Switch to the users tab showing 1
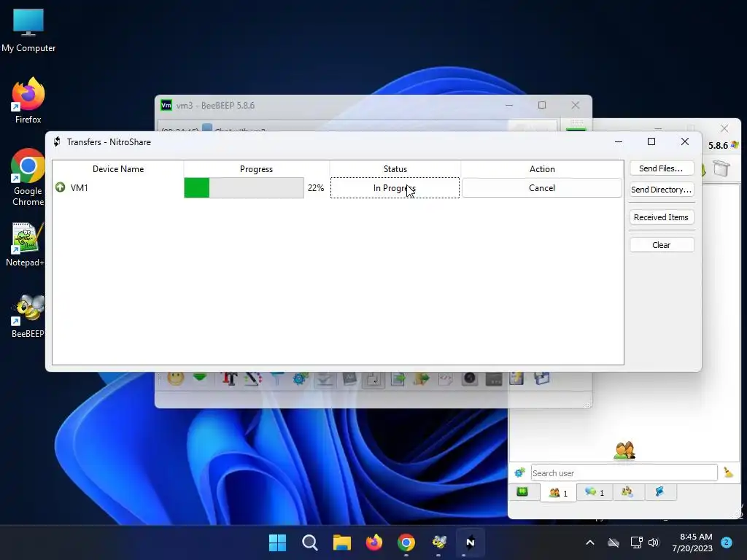The height and width of the screenshot is (560, 747). (558, 493)
